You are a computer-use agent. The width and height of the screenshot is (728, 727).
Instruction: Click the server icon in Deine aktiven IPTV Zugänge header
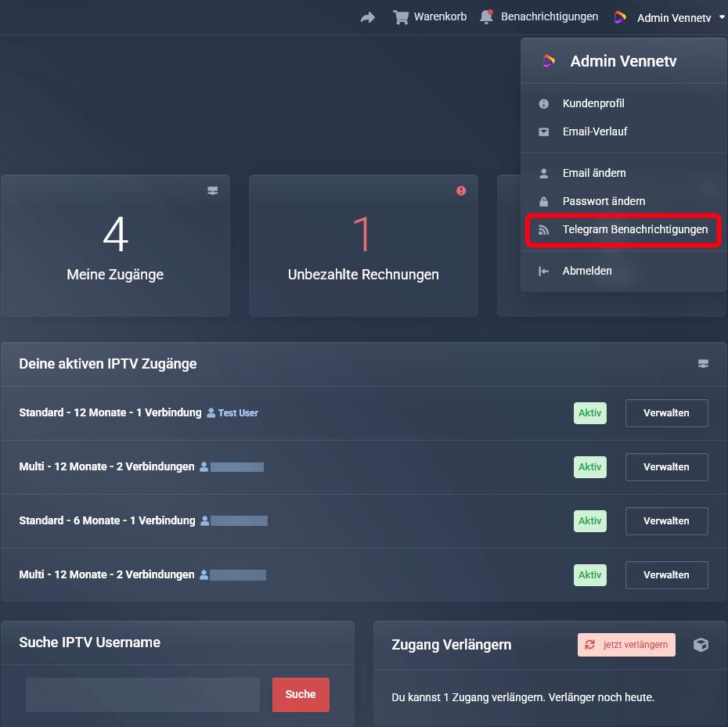[702, 364]
